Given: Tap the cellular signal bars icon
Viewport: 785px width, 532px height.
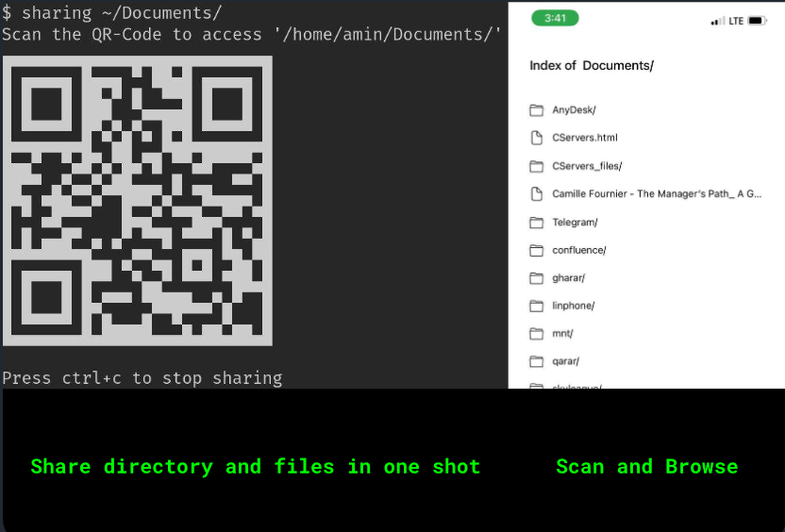Looking at the screenshot, I should click(x=718, y=21).
